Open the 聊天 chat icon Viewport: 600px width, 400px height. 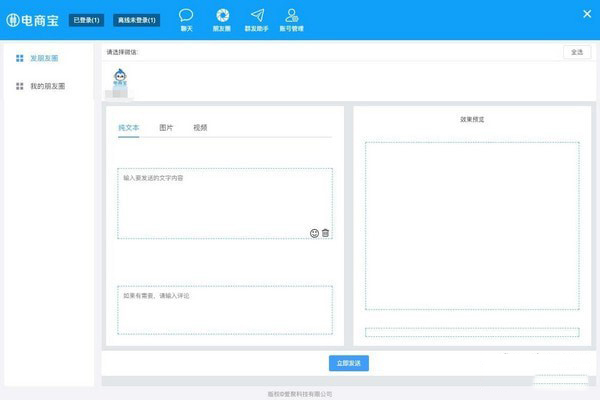(x=186, y=20)
